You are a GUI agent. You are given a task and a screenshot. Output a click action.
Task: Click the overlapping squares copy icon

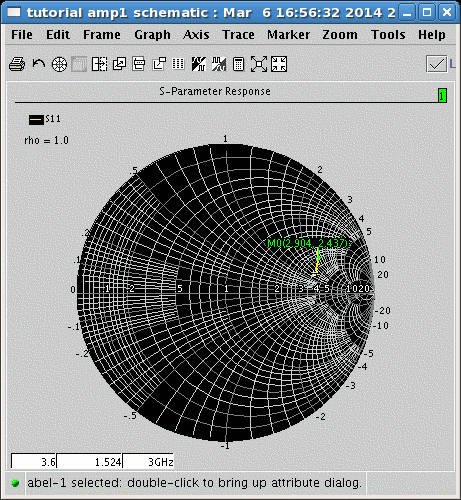[119, 64]
